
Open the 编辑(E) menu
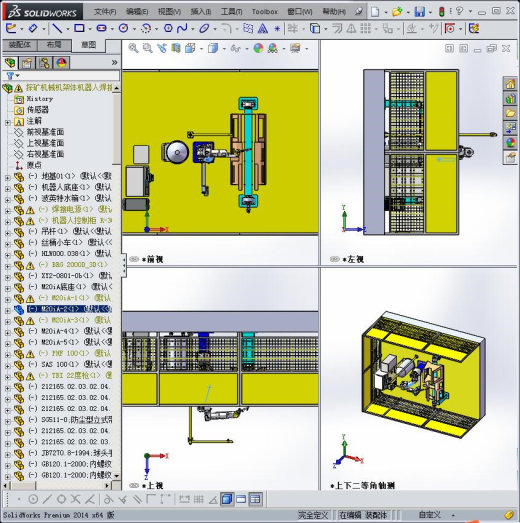pos(137,12)
